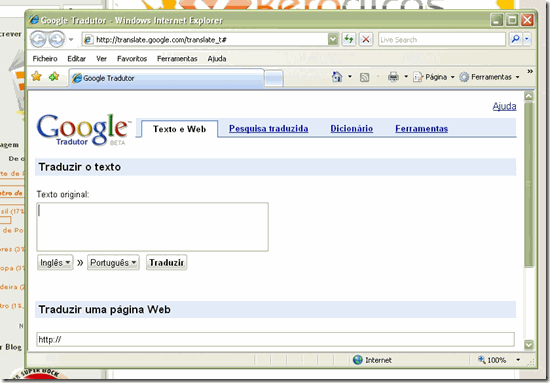Click the 100% zoom level button
This screenshot has height=383, width=550.
tap(492, 360)
